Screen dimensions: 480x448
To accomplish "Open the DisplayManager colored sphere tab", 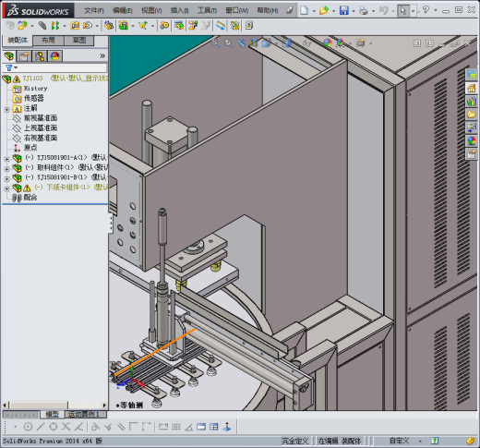I will [55, 56].
